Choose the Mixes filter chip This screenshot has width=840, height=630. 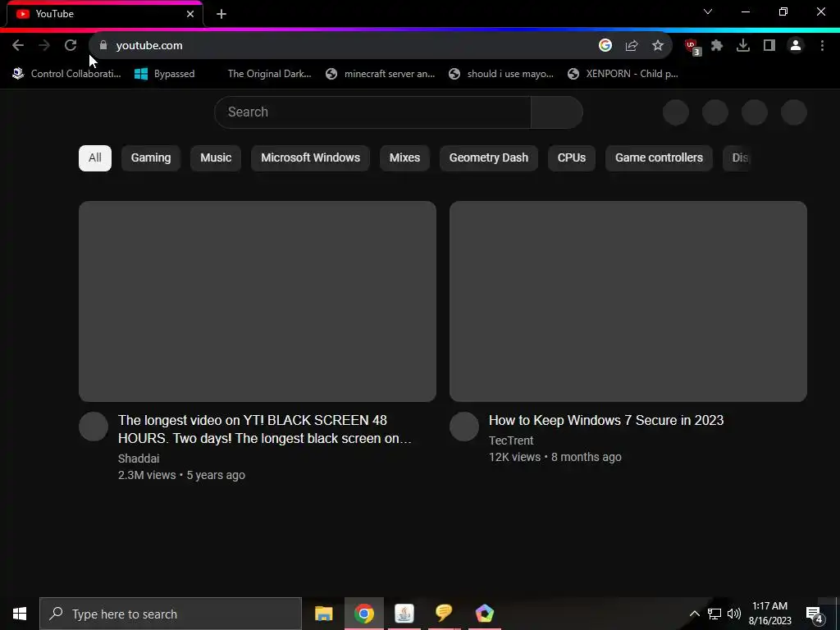(404, 158)
